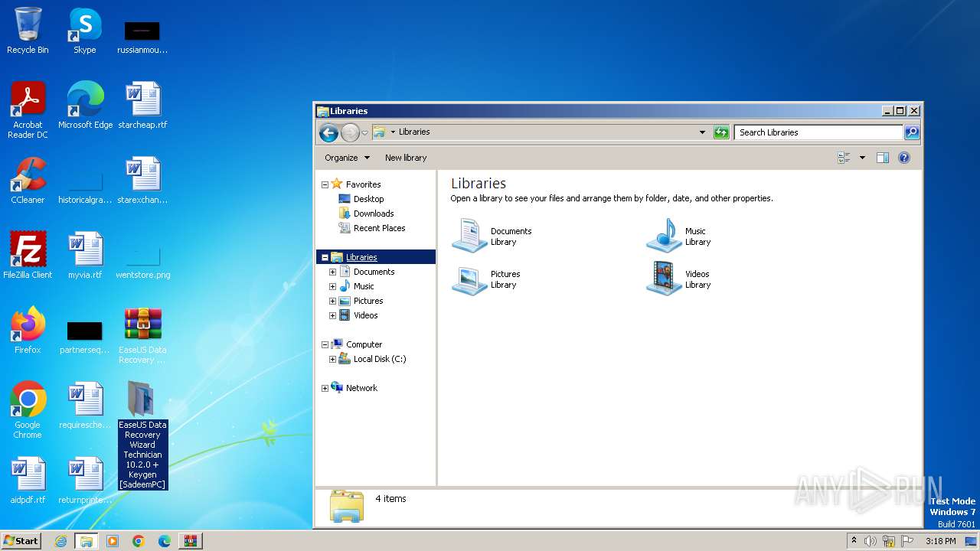
Task: Expand Videos in the navigation tree
Action: pyautogui.click(x=332, y=315)
